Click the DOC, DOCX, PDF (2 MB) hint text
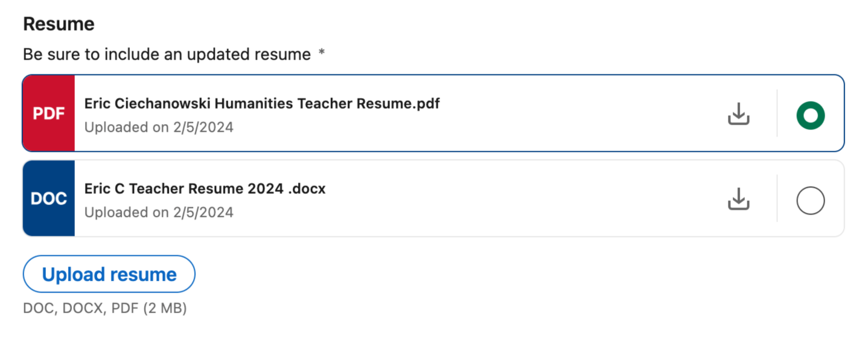This screenshot has height=339, width=868. point(105,308)
